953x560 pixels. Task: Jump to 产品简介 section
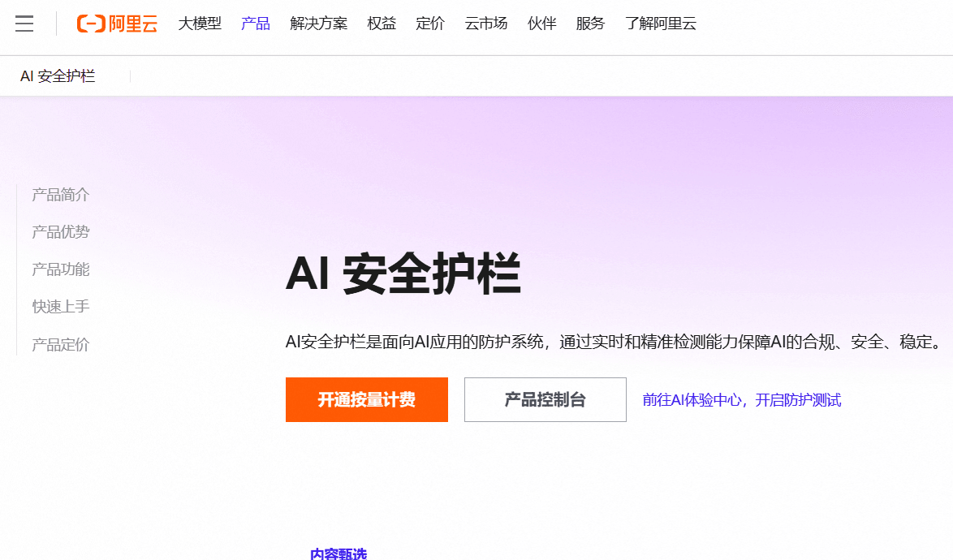[61, 194]
